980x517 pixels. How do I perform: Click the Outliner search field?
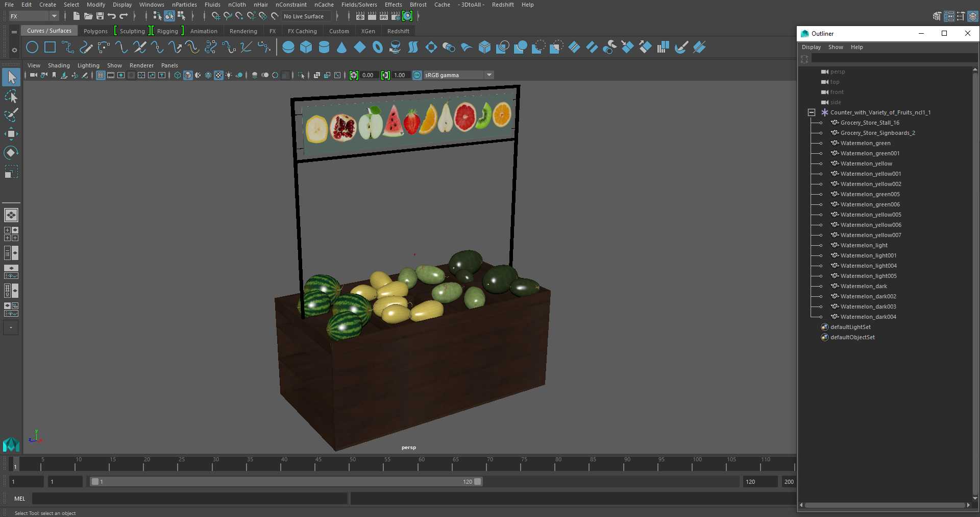894,59
